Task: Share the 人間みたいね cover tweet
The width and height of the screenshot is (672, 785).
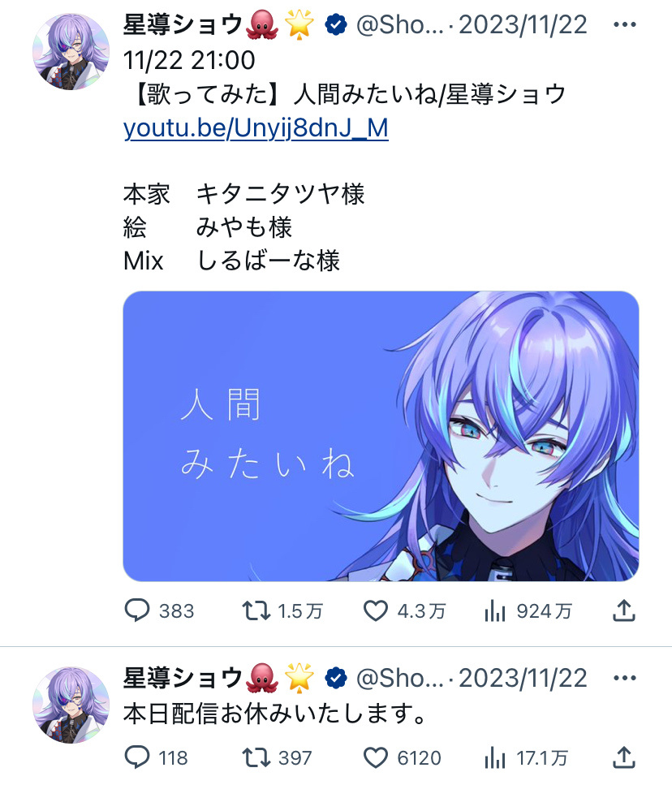Action: (624, 610)
